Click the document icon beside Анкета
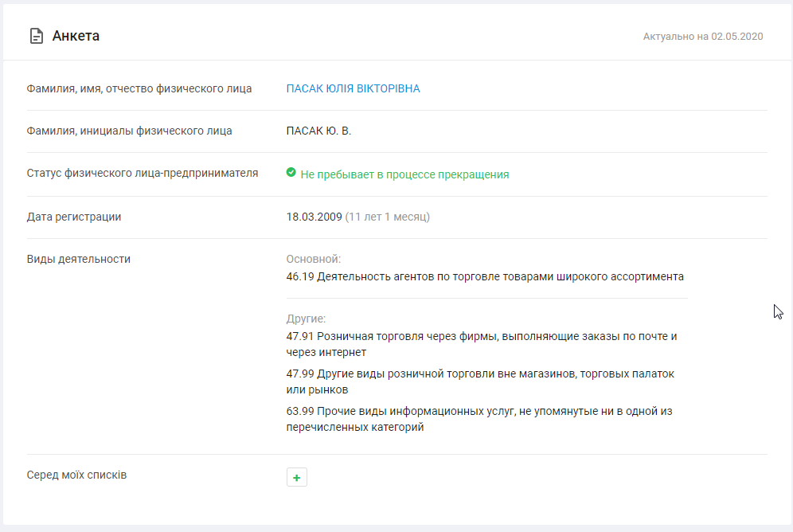 point(36,36)
